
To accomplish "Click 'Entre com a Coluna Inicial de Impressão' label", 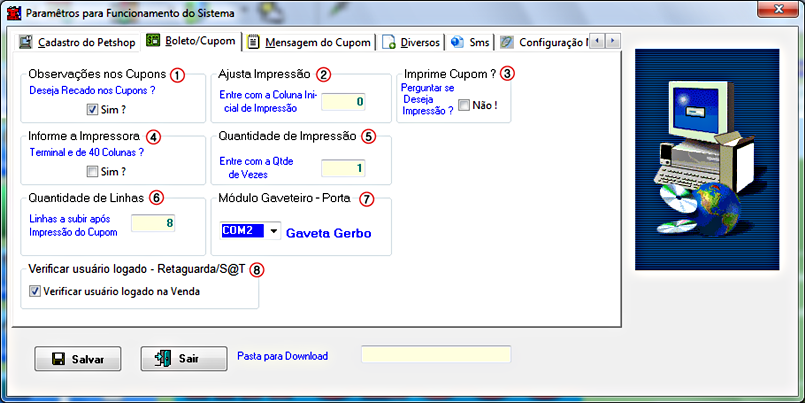I will tap(268, 102).
